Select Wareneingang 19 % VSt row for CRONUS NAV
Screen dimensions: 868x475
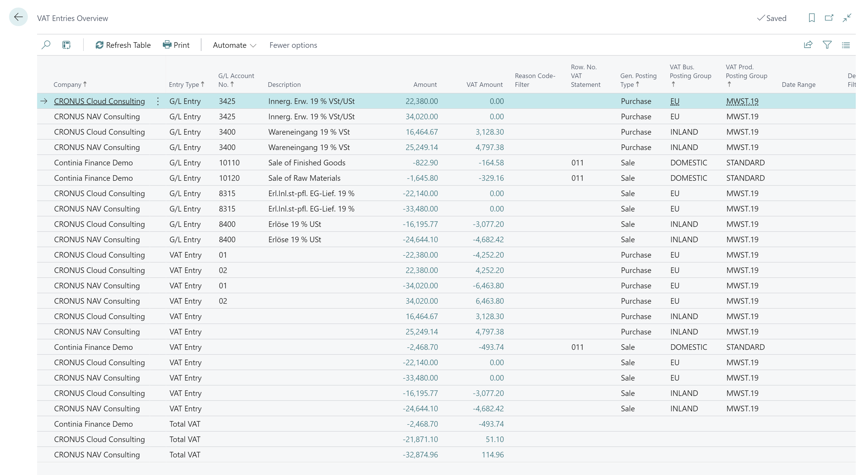pyautogui.click(x=446, y=147)
